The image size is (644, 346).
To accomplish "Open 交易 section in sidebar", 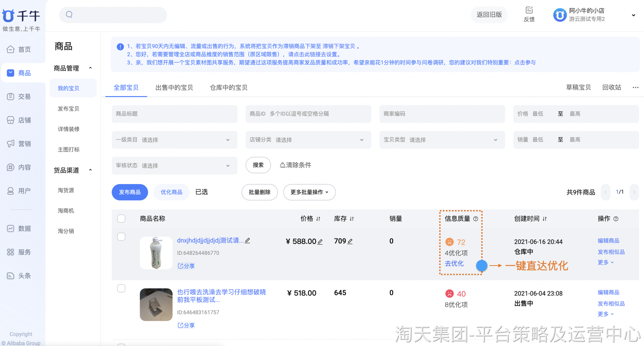I will (x=19, y=96).
